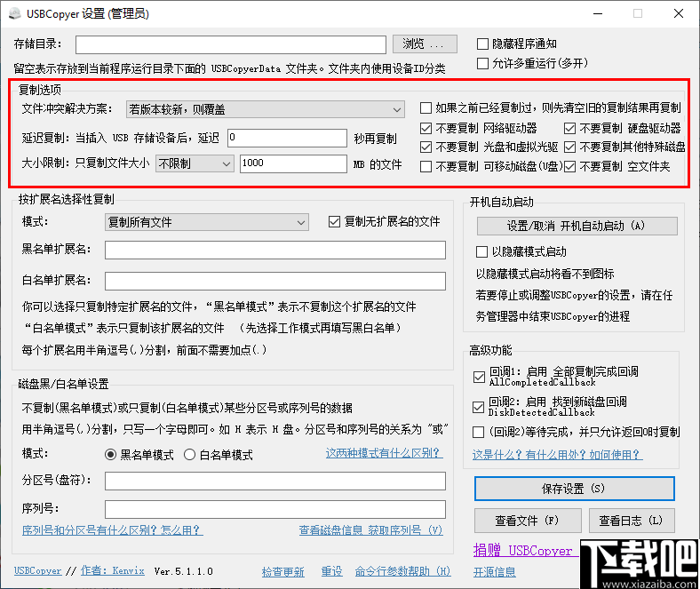Open the 文件冲突解决方案 dropdown
700x589 pixels.
coord(266,109)
